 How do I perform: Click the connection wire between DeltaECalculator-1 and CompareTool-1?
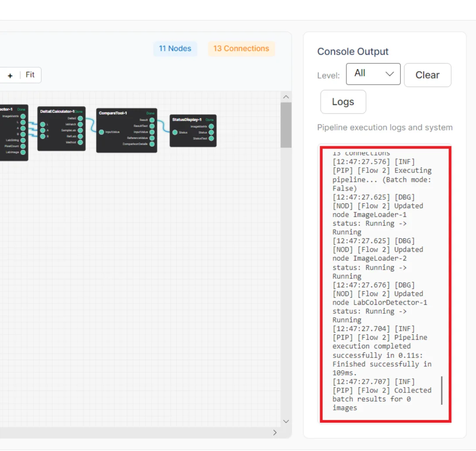click(x=91, y=125)
